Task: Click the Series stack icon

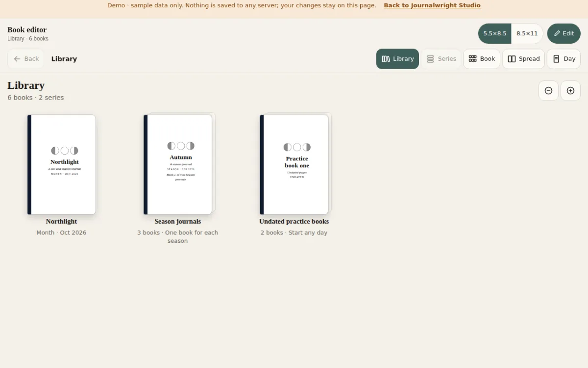Action: point(430,59)
